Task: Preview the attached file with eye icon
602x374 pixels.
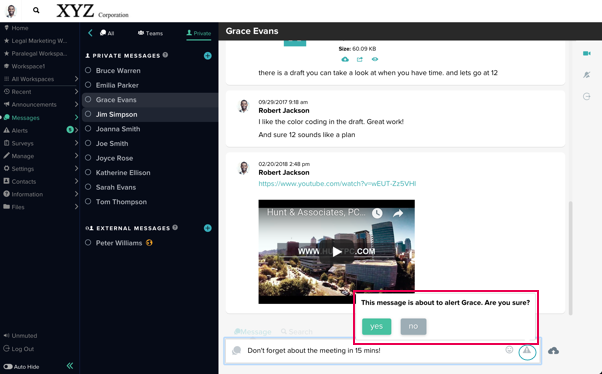Action: tap(375, 59)
